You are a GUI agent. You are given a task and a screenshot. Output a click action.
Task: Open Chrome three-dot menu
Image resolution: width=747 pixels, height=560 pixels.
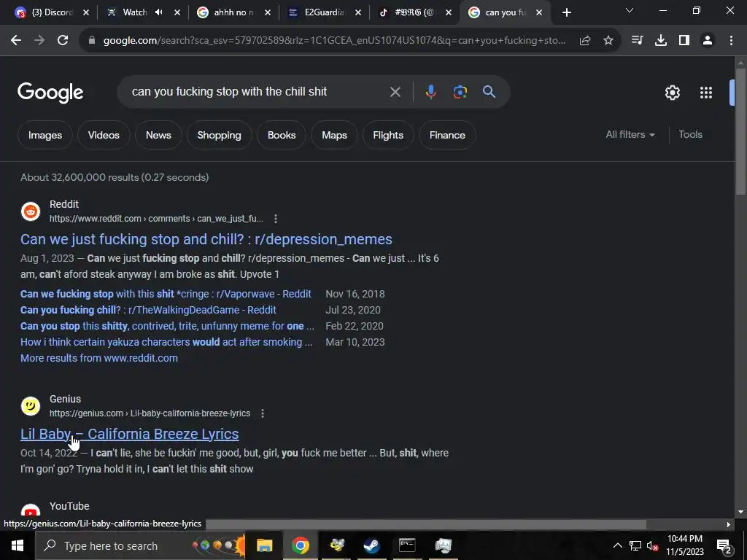point(731,41)
